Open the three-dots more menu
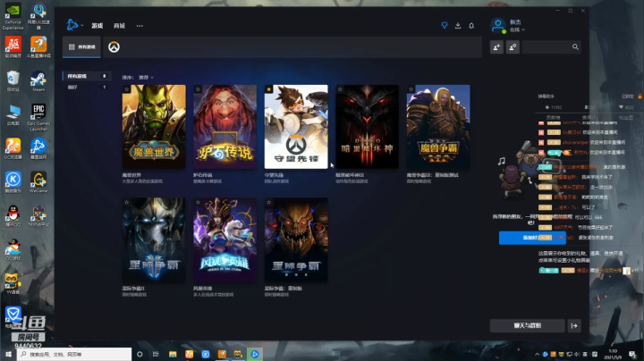The image size is (644, 361). [140, 26]
